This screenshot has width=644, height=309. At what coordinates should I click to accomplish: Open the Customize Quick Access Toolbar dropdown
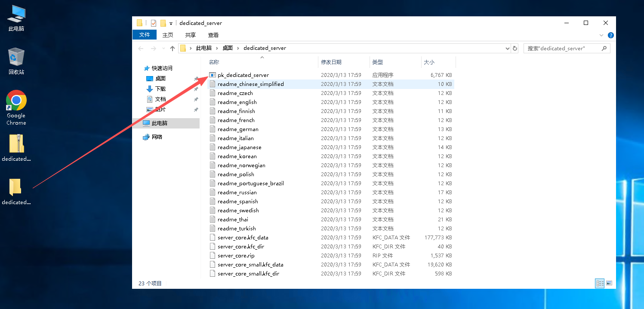(171, 24)
